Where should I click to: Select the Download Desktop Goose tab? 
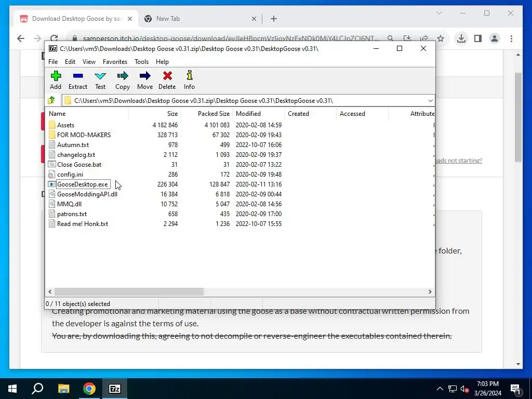76,19
